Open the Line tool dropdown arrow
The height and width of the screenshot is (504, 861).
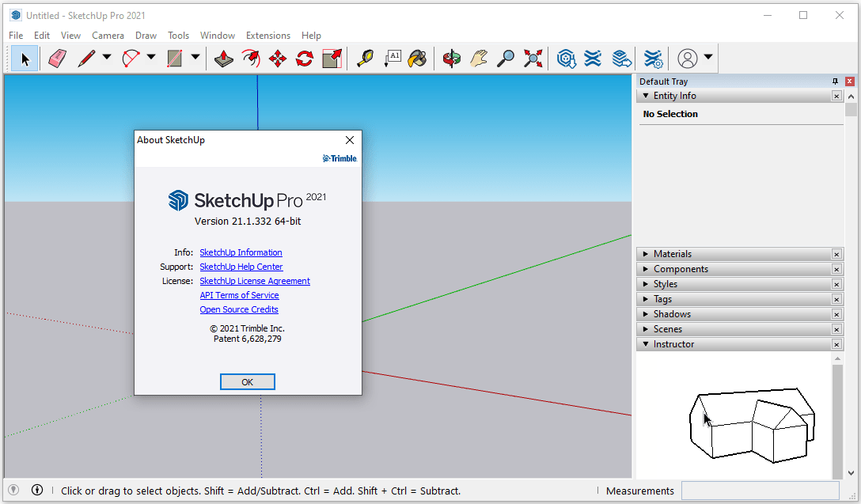[107, 57]
